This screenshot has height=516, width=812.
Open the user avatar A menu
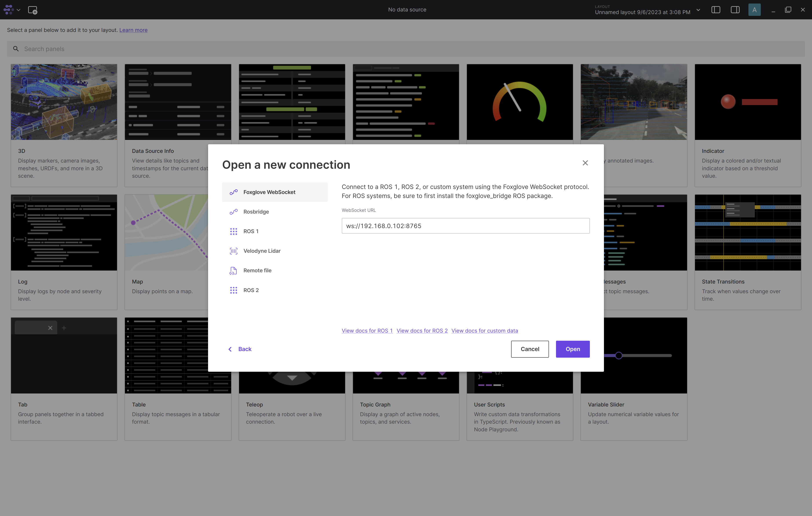(x=754, y=10)
